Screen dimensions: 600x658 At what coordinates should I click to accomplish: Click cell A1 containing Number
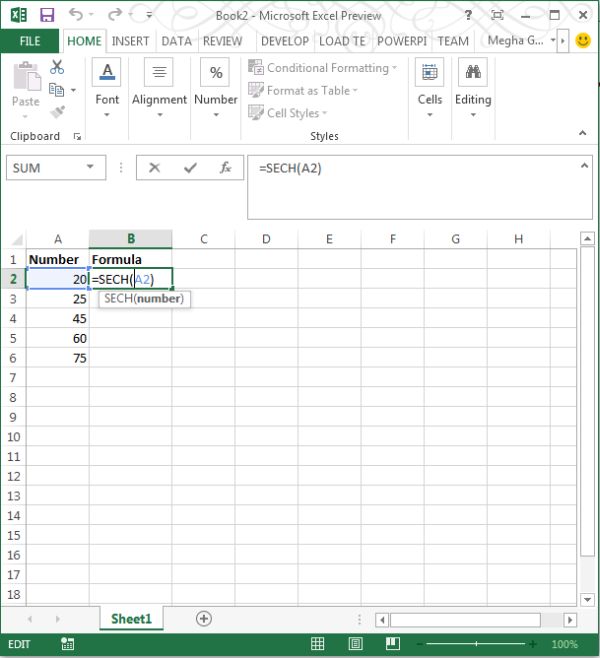(x=57, y=259)
